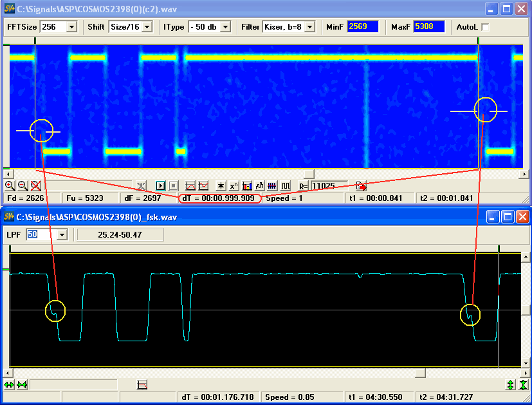This screenshot has height=405, width=532.
Task: Click the green vertical expand arrows icon
Action: pyautogui.click(x=511, y=385)
